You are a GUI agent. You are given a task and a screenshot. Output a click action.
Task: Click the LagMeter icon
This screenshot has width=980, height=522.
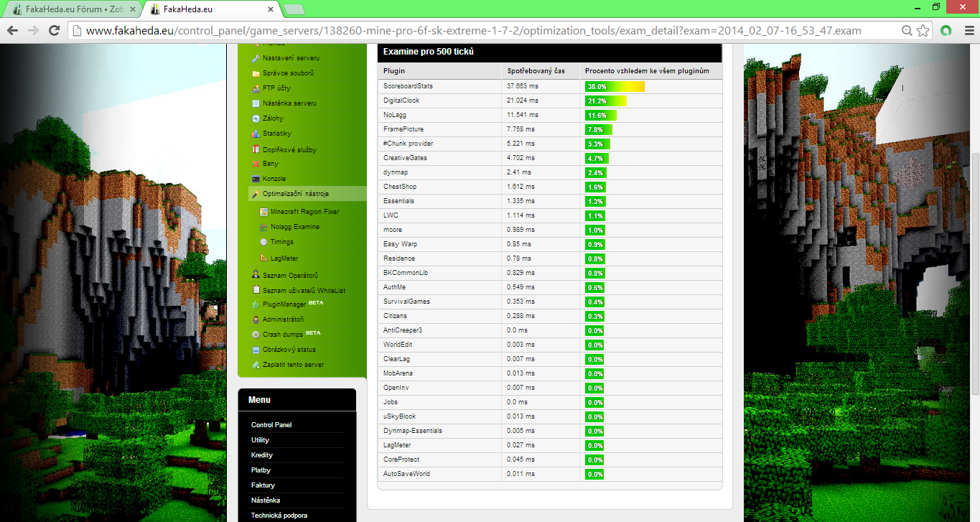(x=263, y=258)
